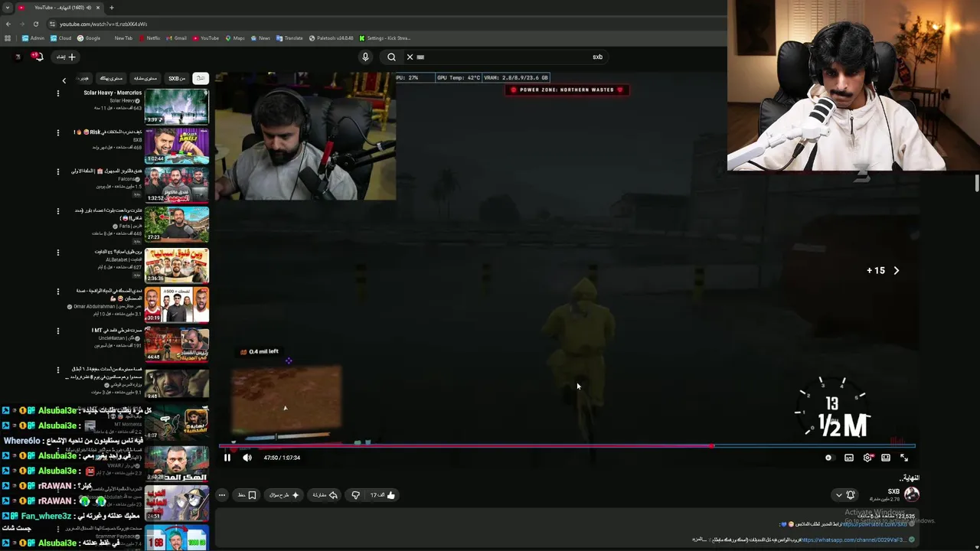
Task: Switch to theater mode in the player
Action: 886,458
